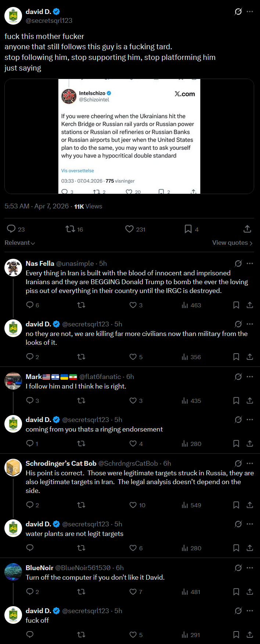Expand the Relevant sort dropdown
The width and height of the screenshot is (260, 644).
[20, 243]
